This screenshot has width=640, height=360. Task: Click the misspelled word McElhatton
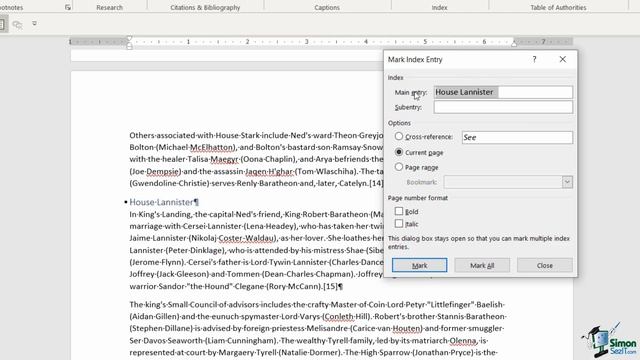(x=211, y=147)
